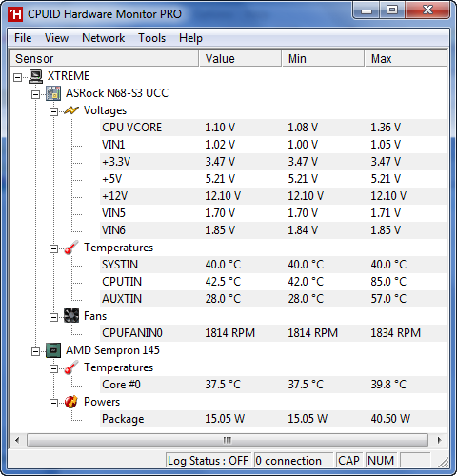Open the Network menu
This screenshot has height=476, width=457.
coord(103,38)
